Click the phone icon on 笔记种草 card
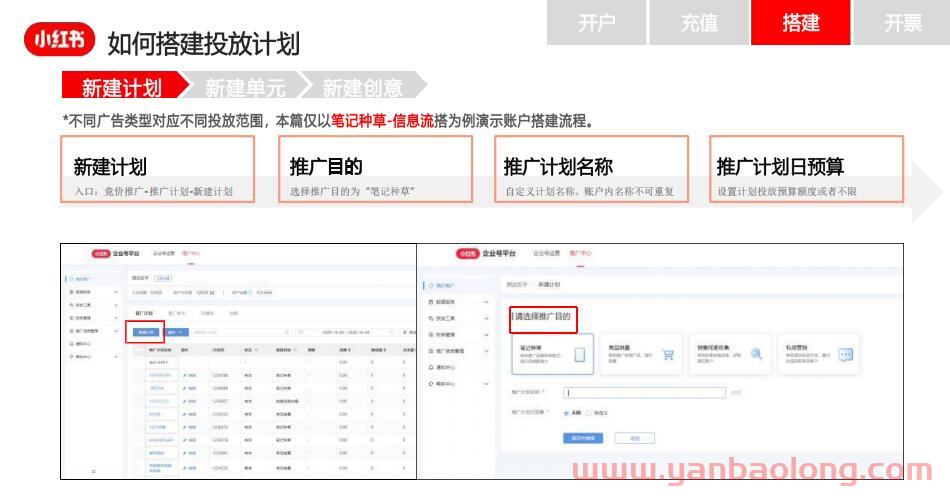950x500 pixels. 580,355
